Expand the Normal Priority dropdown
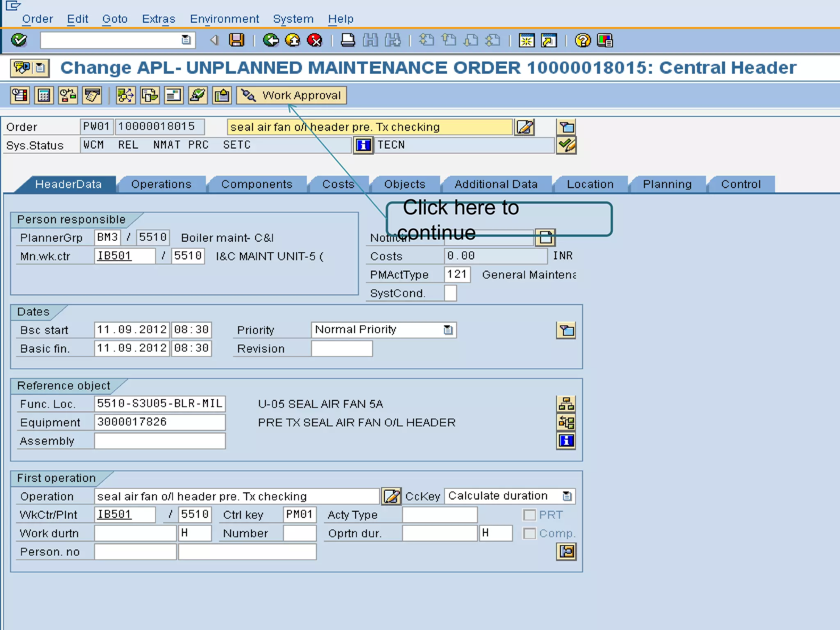Image resolution: width=840 pixels, height=630 pixels. click(448, 330)
